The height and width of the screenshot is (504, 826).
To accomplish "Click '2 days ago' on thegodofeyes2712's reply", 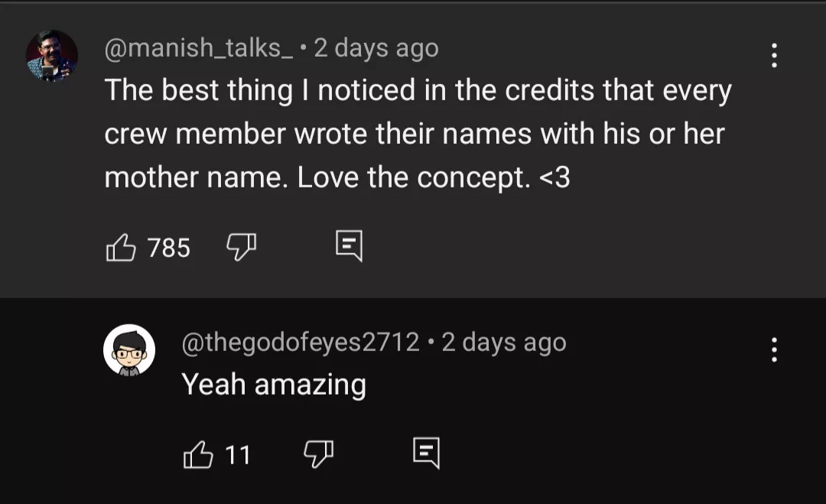I will pyautogui.click(x=504, y=342).
